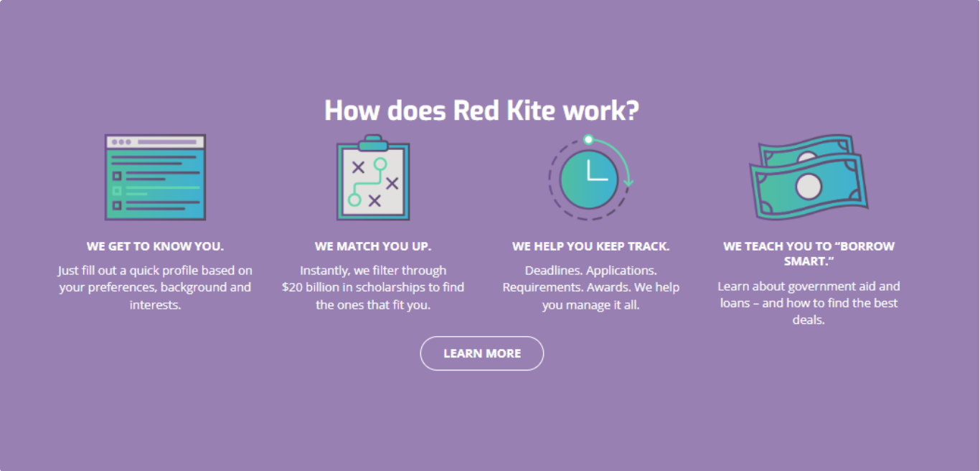This screenshot has height=471, width=980.
Task: Click 'WE HELP YOU KEEP TRACK.' title
Action: coord(591,246)
